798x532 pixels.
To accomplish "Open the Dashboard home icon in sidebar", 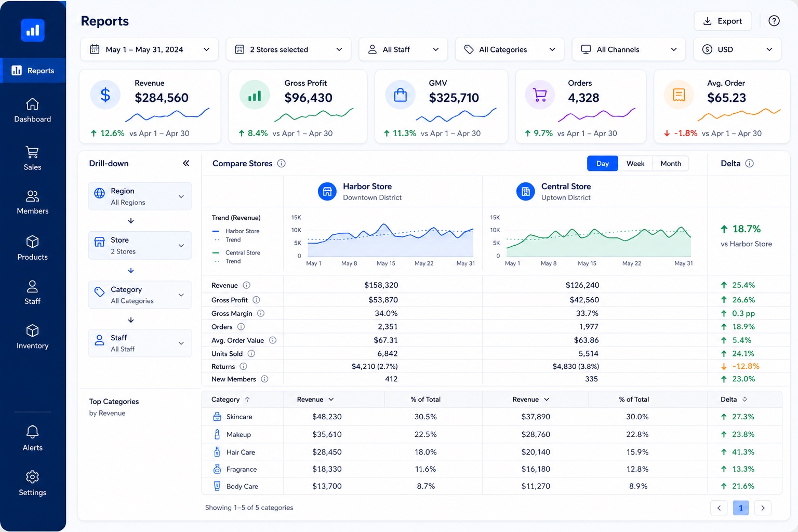I will pyautogui.click(x=32, y=104).
